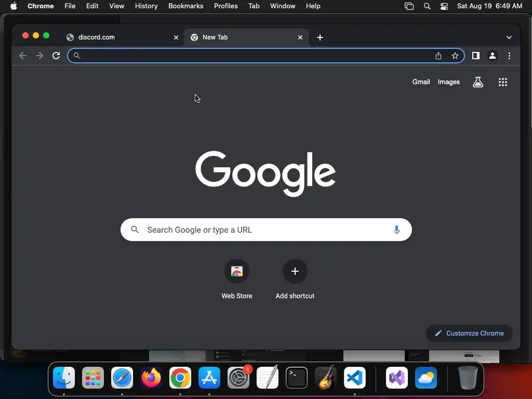
Task: Open the Help menu
Action: 313,6
